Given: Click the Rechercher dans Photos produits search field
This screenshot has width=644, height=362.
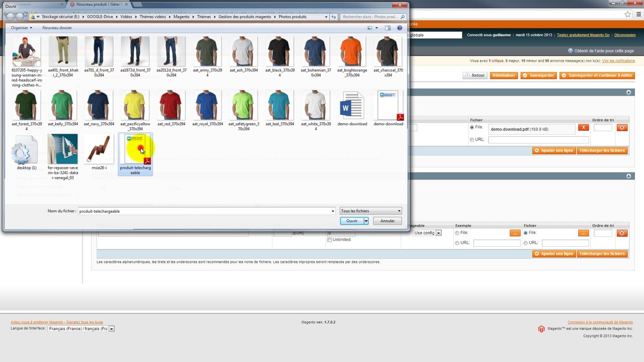Looking at the screenshot, I should point(373,17).
